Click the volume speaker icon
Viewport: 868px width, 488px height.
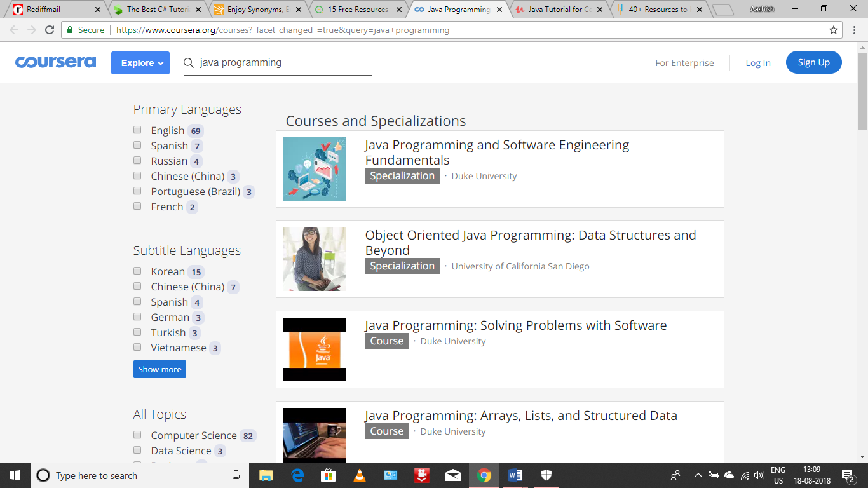point(758,475)
